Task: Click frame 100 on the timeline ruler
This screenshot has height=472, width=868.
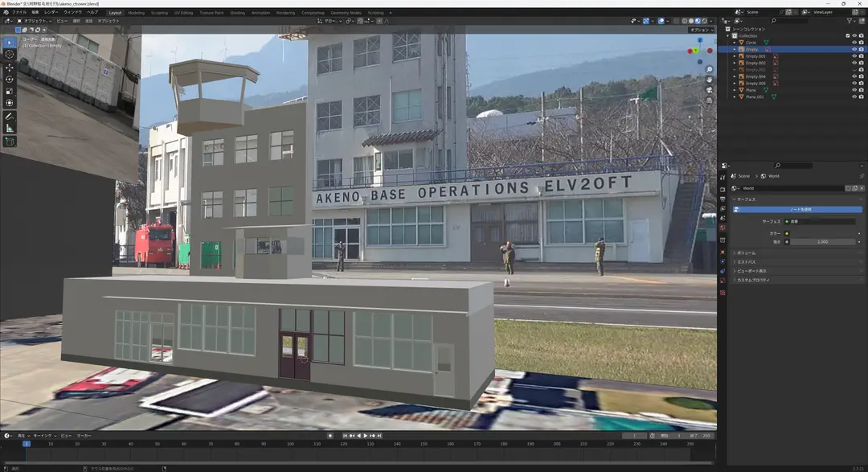Action: coord(290,444)
